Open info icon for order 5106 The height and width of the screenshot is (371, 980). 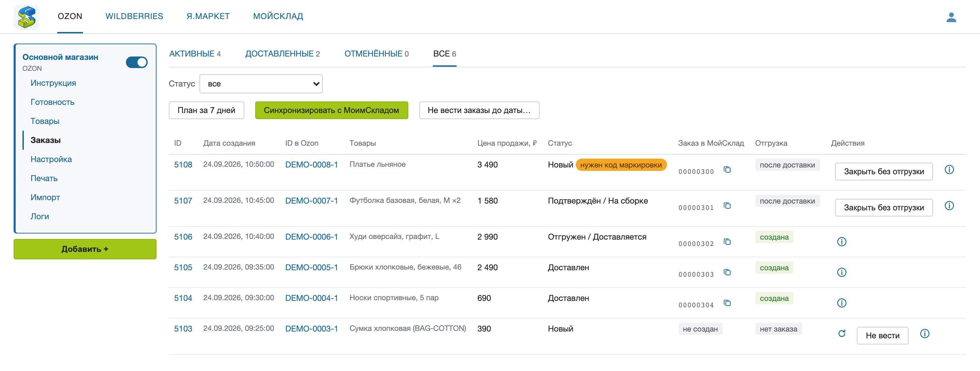pos(842,242)
